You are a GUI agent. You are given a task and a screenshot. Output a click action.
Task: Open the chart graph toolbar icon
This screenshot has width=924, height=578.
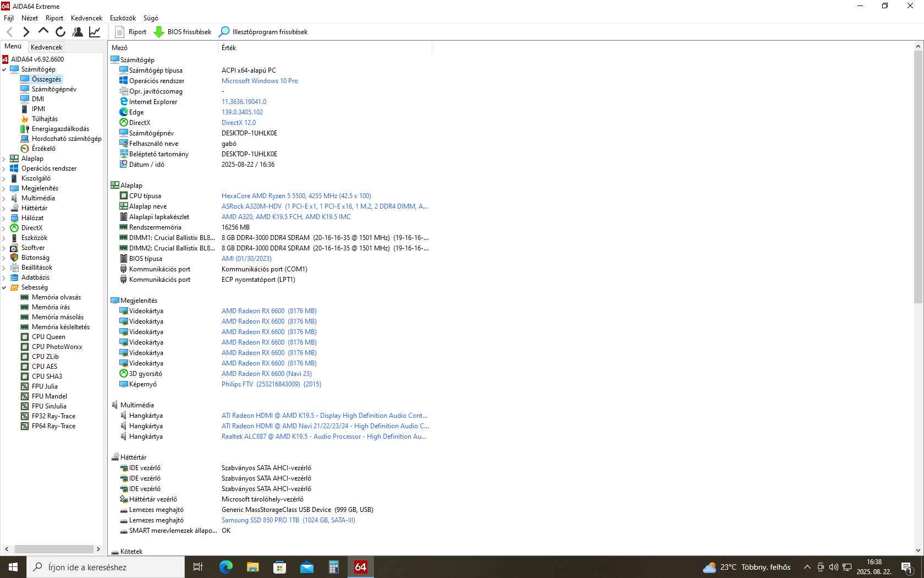95,32
